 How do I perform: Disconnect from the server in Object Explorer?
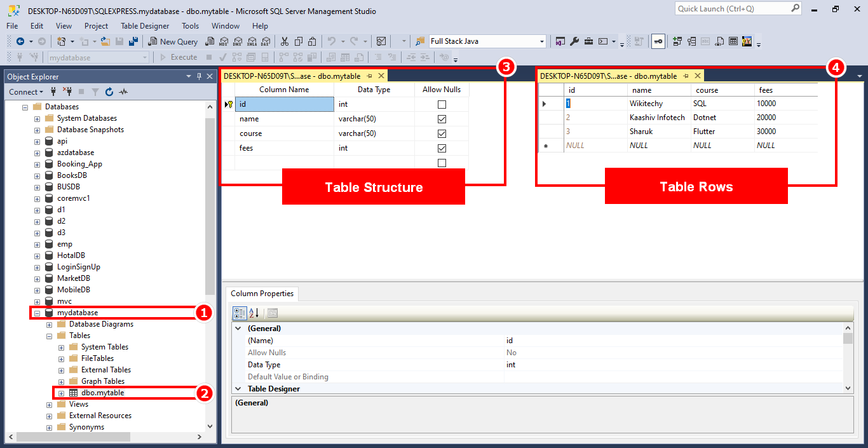[69, 92]
